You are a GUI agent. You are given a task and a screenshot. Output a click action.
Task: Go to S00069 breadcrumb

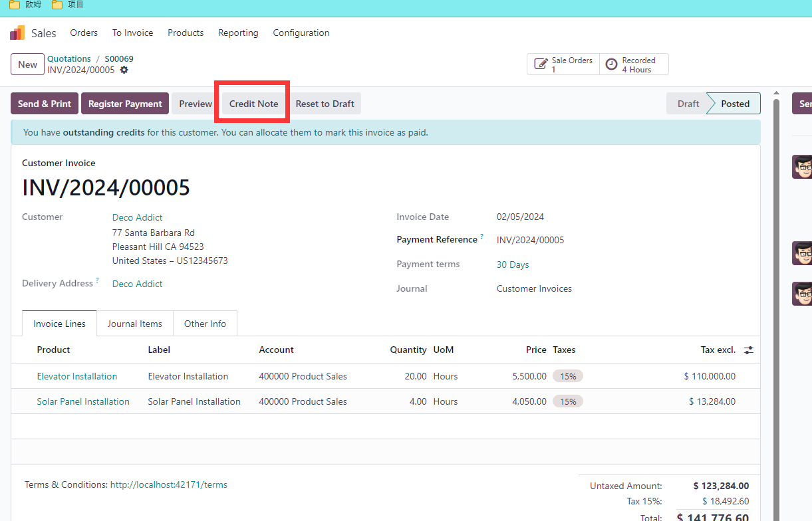click(119, 58)
